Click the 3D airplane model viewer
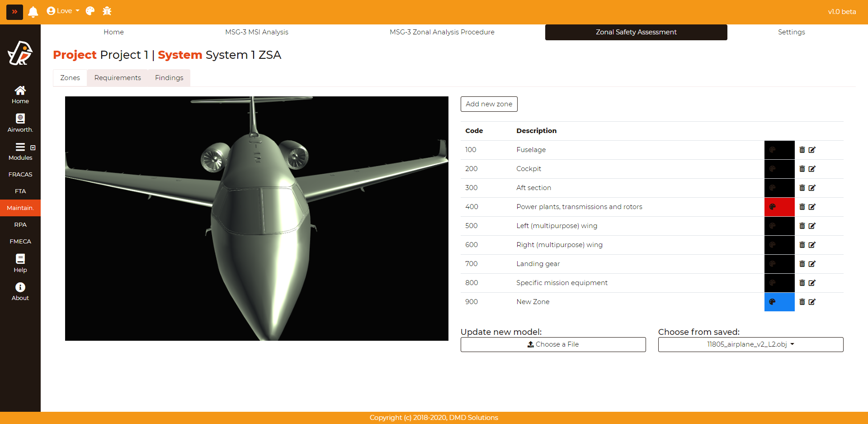Screen dimensions: 868x424 [x=256, y=218]
